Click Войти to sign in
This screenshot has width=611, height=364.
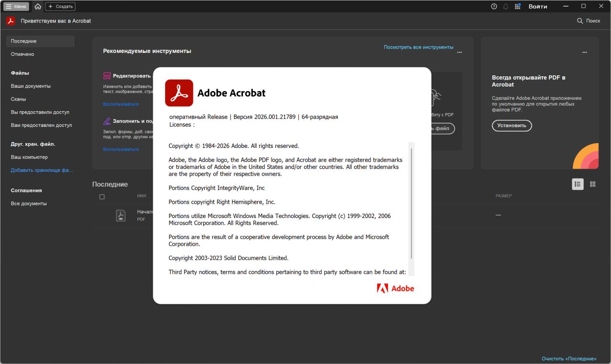tap(538, 7)
